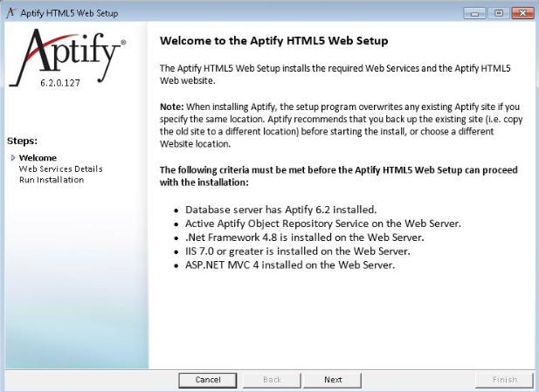Click the arrow marker beside Welcome step

13,158
